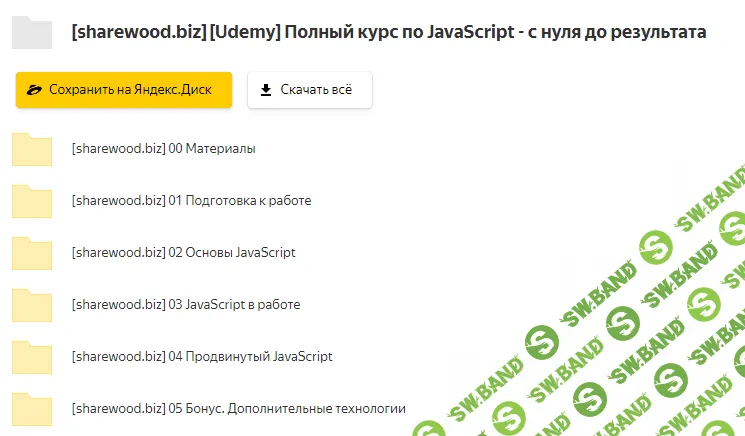Open the 04 Продвинутый JavaScript folder name
This screenshot has width=745, height=436.
[x=202, y=357]
